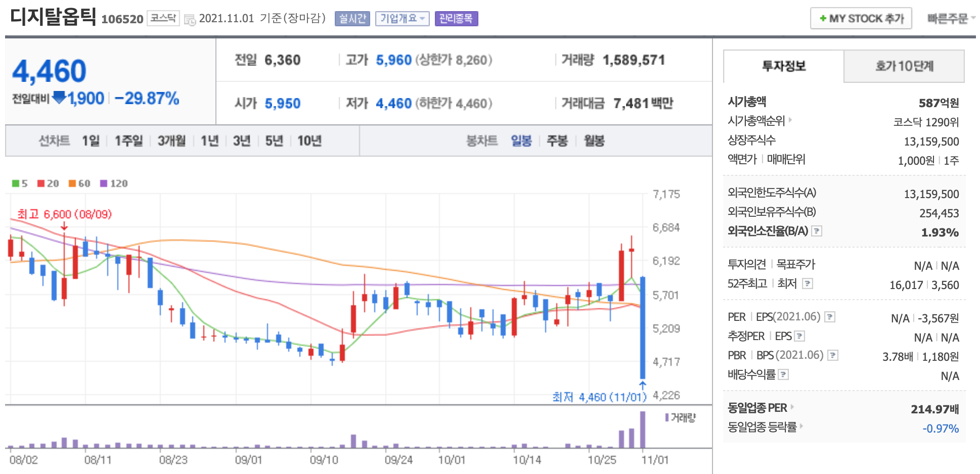Click the 동일업종 등락률 value -0.97%
The height and width of the screenshot is (474, 980).
(941, 429)
